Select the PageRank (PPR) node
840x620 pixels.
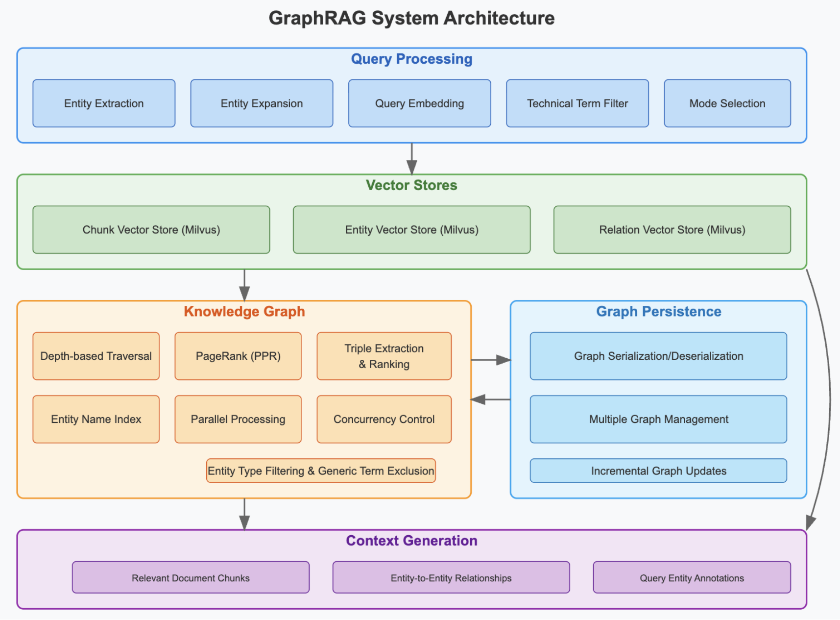(238, 356)
